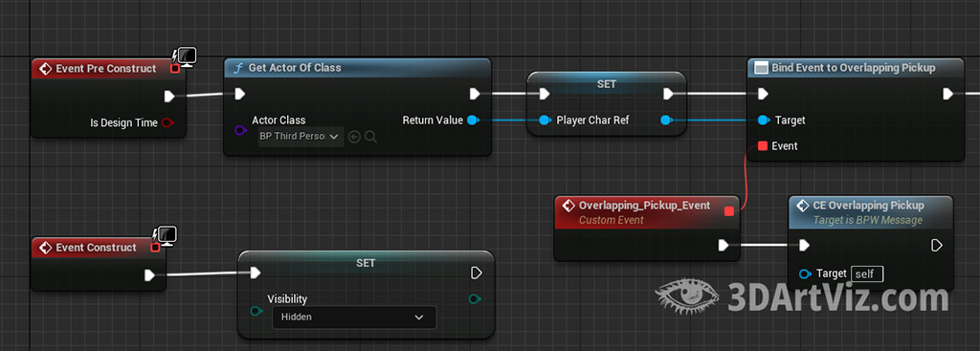Click CE Overlapping Pickup Target pin
The image size is (980, 351).
tap(806, 274)
